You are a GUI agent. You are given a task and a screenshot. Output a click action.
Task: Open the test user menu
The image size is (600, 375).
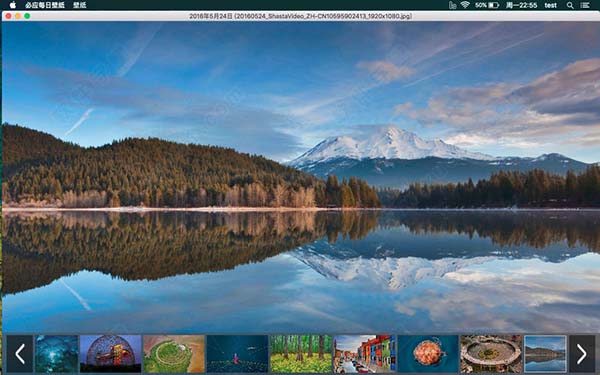pos(551,5)
